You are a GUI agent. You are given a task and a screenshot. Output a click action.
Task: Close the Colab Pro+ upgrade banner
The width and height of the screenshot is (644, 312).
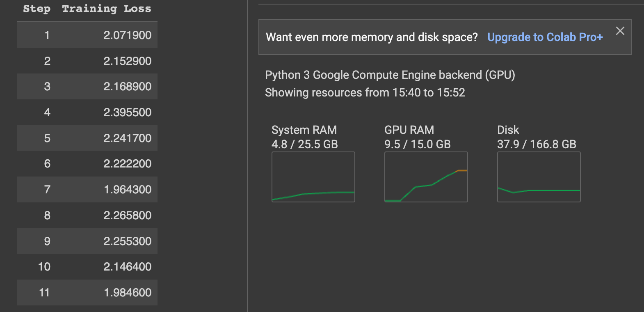[620, 31]
